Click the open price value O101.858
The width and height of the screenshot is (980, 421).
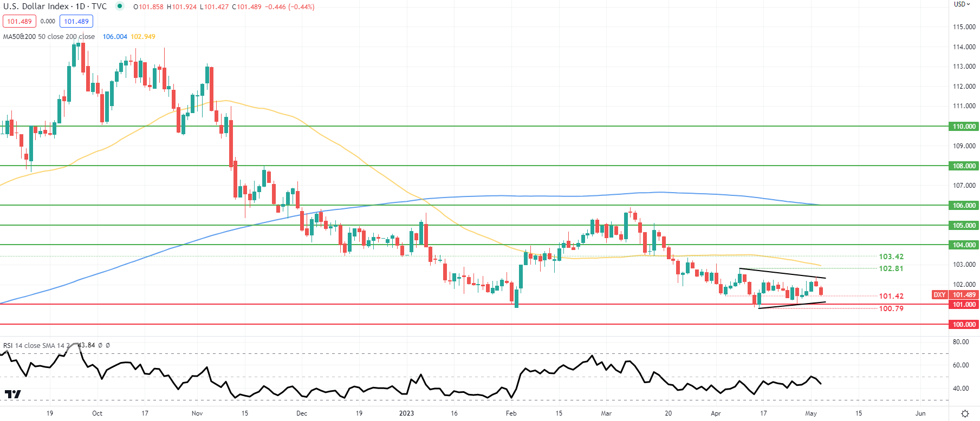coord(148,7)
